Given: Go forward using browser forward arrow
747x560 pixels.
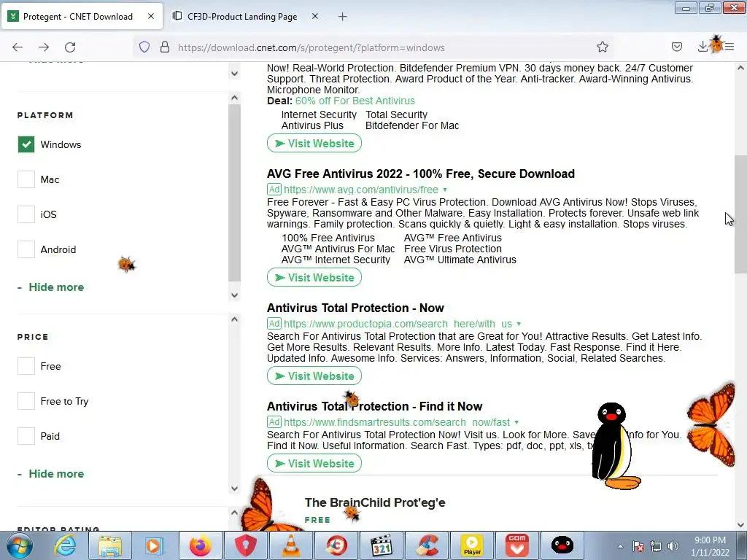Looking at the screenshot, I should (44, 47).
